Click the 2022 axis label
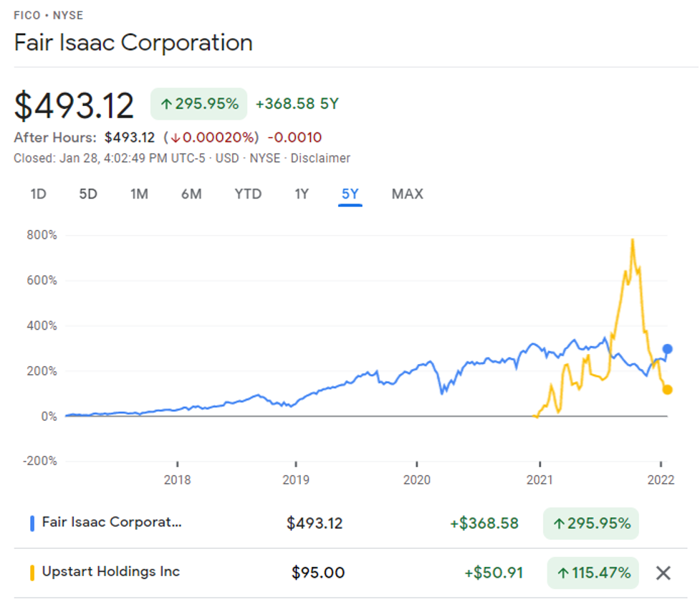This screenshot has height=607, width=700. click(x=661, y=480)
